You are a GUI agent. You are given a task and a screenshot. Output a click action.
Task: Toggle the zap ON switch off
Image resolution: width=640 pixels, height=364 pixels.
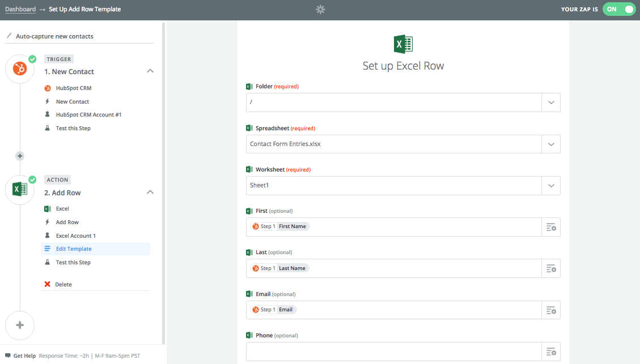pyautogui.click(x=619, y=10)
